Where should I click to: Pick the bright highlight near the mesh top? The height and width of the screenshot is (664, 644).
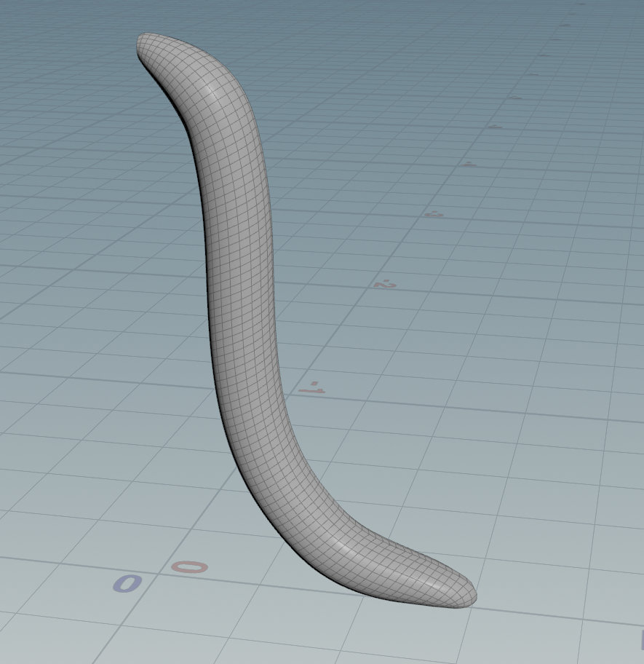point(211,91)
